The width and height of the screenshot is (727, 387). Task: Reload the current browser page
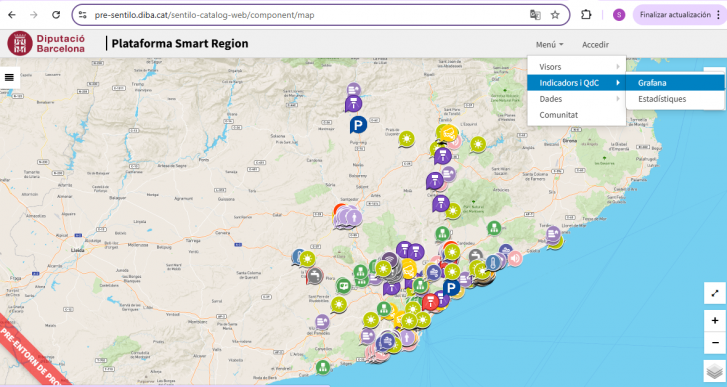pos(56,15)
